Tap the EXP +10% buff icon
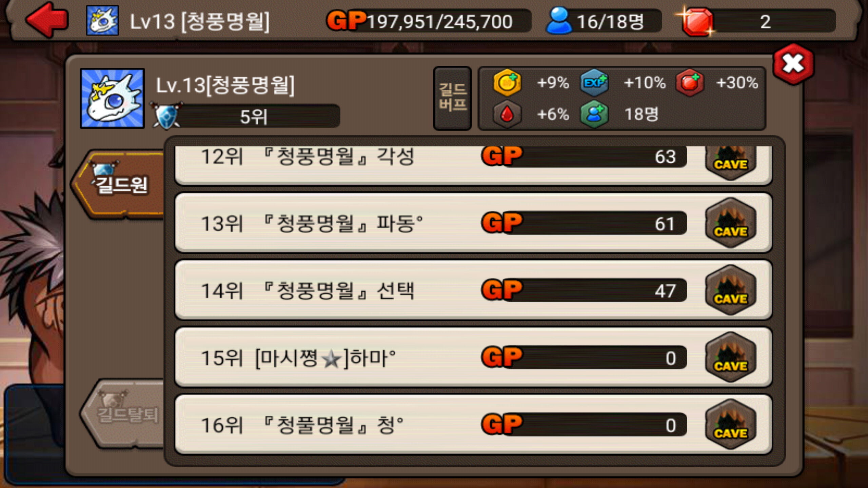Image resolution: width=868 pixels, height=488 pixels. tap(594, 82)
